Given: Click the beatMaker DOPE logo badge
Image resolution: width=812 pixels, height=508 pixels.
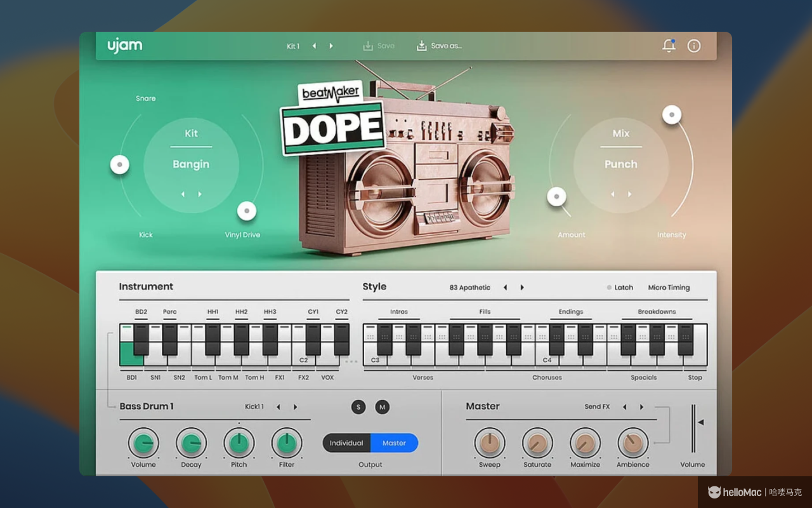Looking at the screenshot, I should [334, 119].
